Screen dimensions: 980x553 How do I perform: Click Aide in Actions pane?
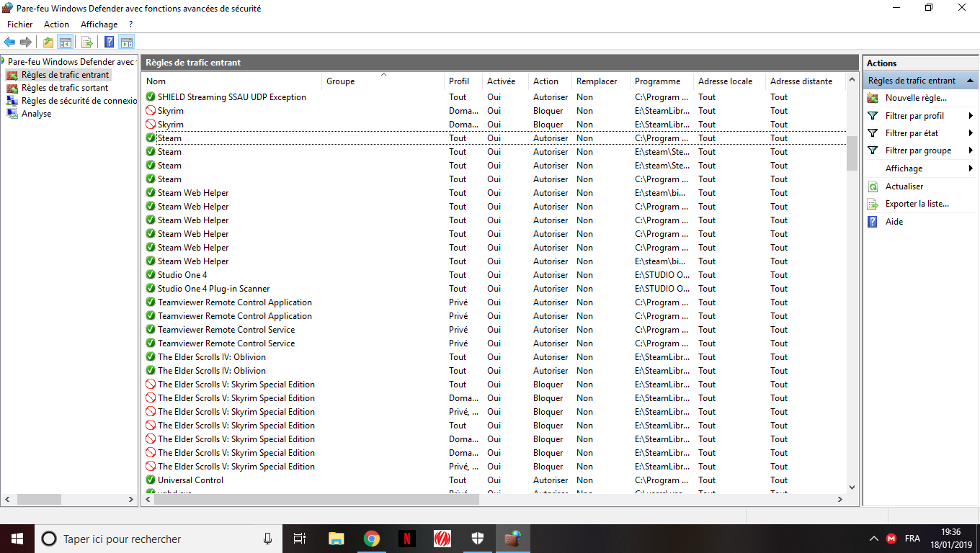(x=894, y=222)
